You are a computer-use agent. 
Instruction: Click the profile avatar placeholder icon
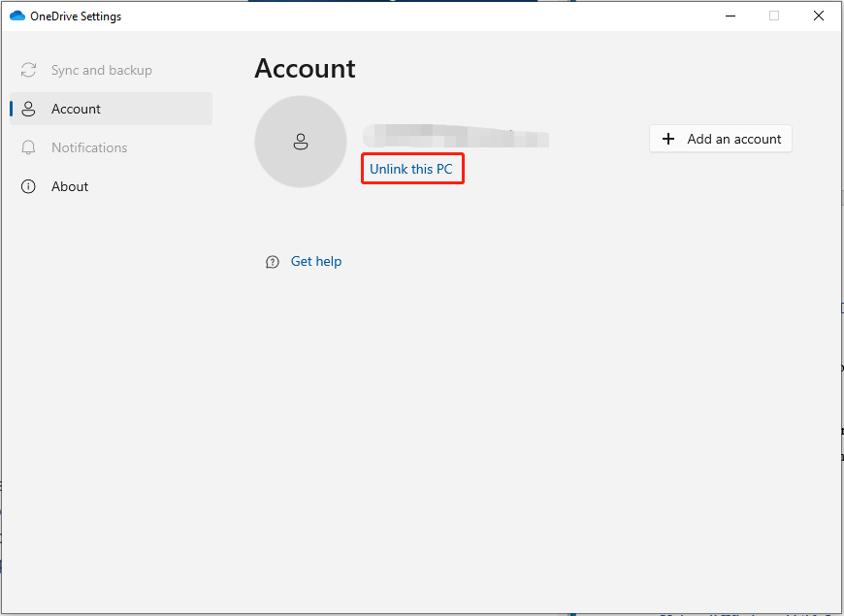pos(301,142)
